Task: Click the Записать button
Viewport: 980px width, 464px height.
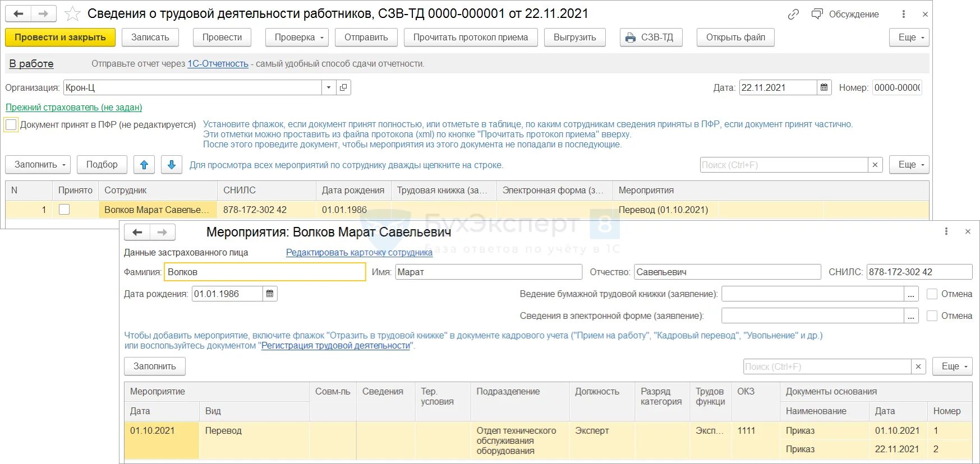Action: pyautogui.click(x=150, y=37)
